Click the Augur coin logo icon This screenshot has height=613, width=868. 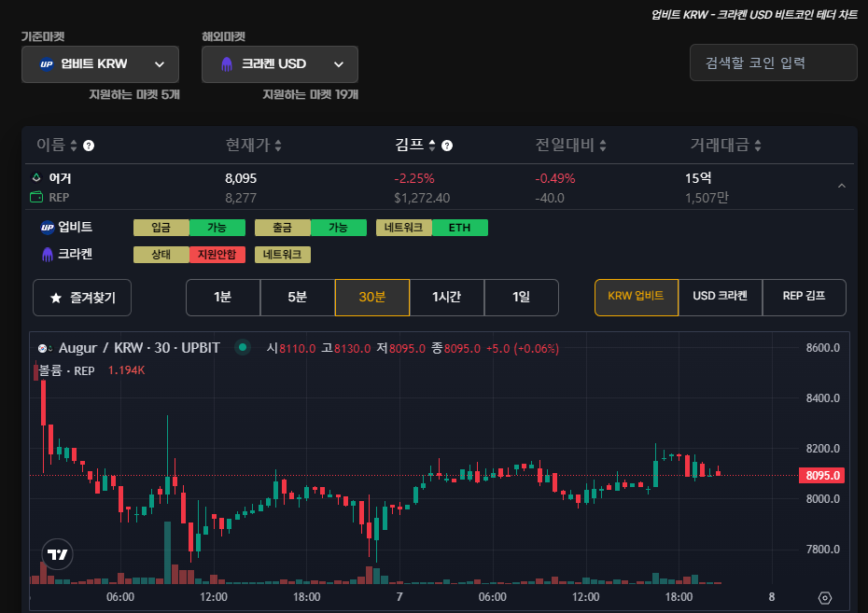(x=36, y=177)
